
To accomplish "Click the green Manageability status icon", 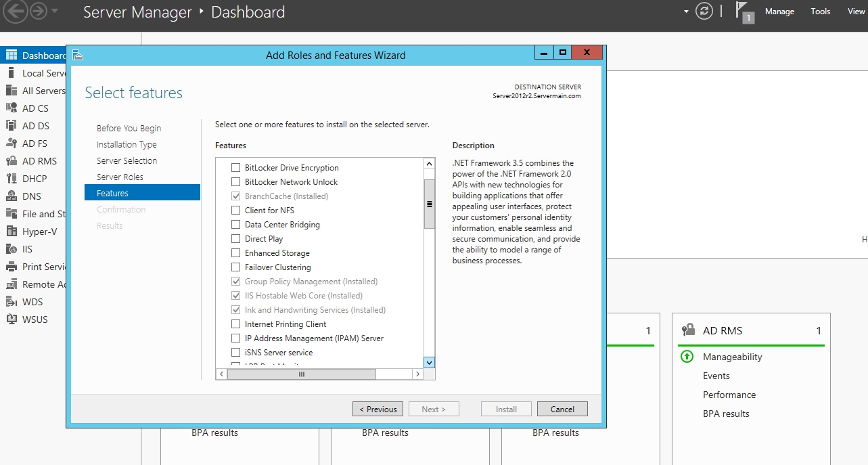I will [687, 357].
